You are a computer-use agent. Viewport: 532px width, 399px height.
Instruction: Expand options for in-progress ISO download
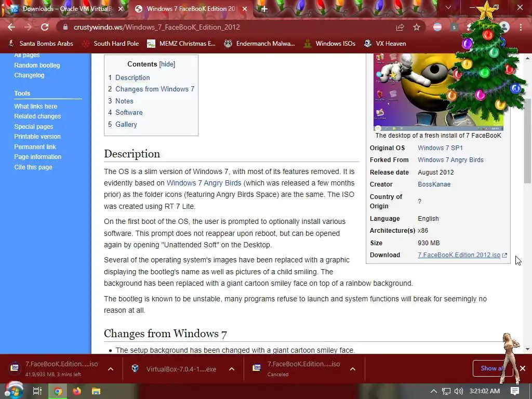tap(111, 369)
